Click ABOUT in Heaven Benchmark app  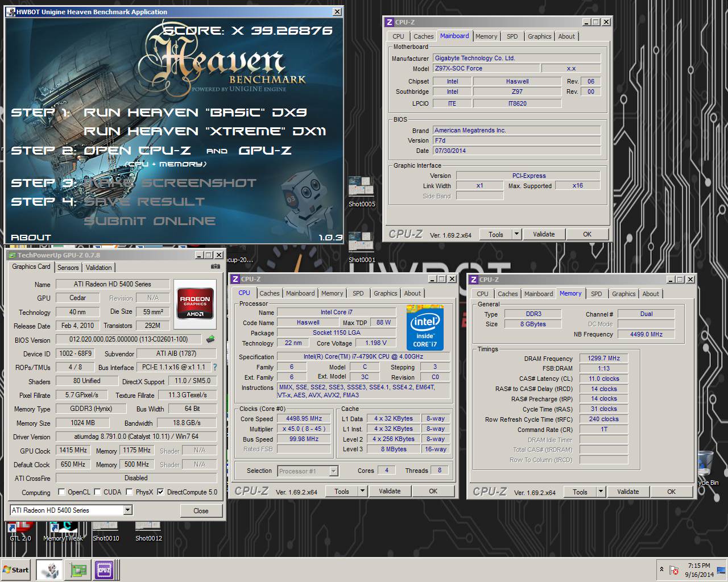tap(31, 237)
